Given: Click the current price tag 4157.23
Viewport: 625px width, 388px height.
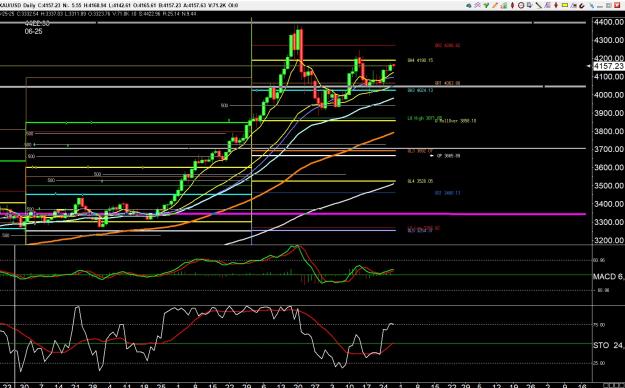Looking at the screenshot, I should pyautogui.click(x=609, y=66).
